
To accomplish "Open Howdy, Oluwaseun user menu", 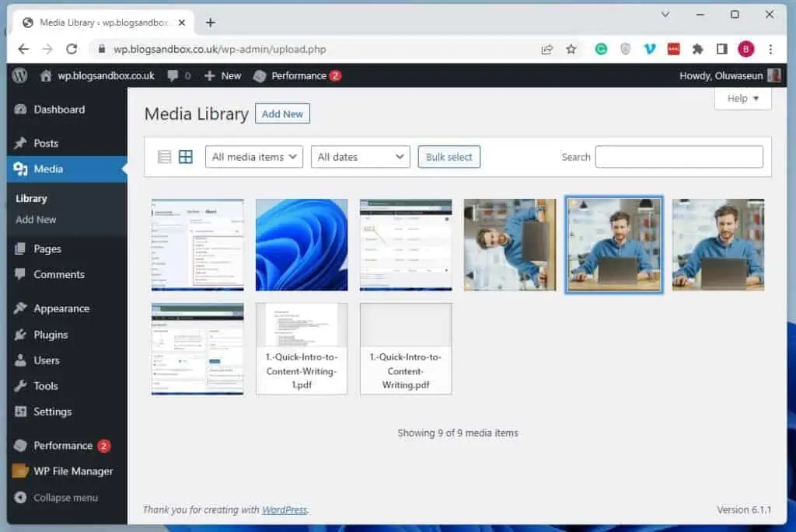I will [729, 75].
